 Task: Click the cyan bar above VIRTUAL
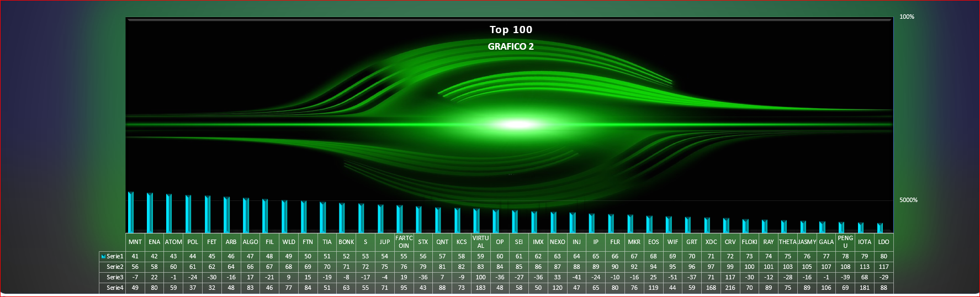(x=476, y=221)
